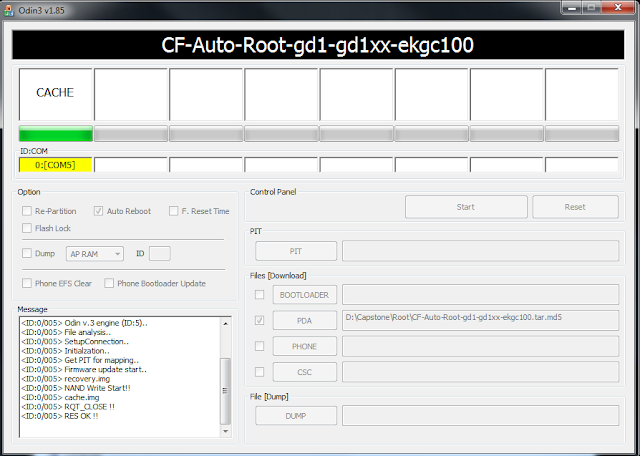Image resolution: width=640 pixels, height=456 pixels.
Task: Maximize the Odin3 window
Action: [591, 7]
